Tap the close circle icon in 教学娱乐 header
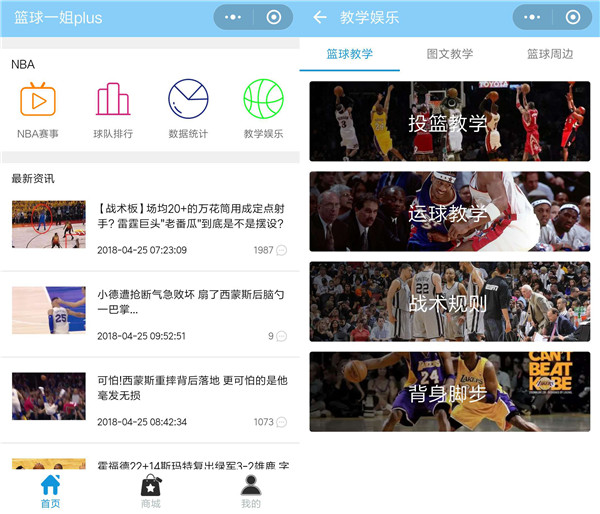The image size is (600, 514). tap(573, 17)
